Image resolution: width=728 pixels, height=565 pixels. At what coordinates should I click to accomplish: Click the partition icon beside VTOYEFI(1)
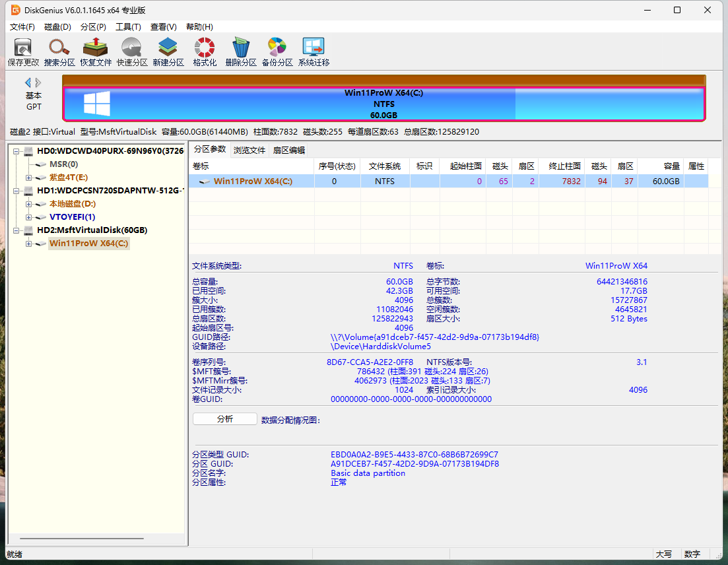pyautogui.click(x=41, y=217)
